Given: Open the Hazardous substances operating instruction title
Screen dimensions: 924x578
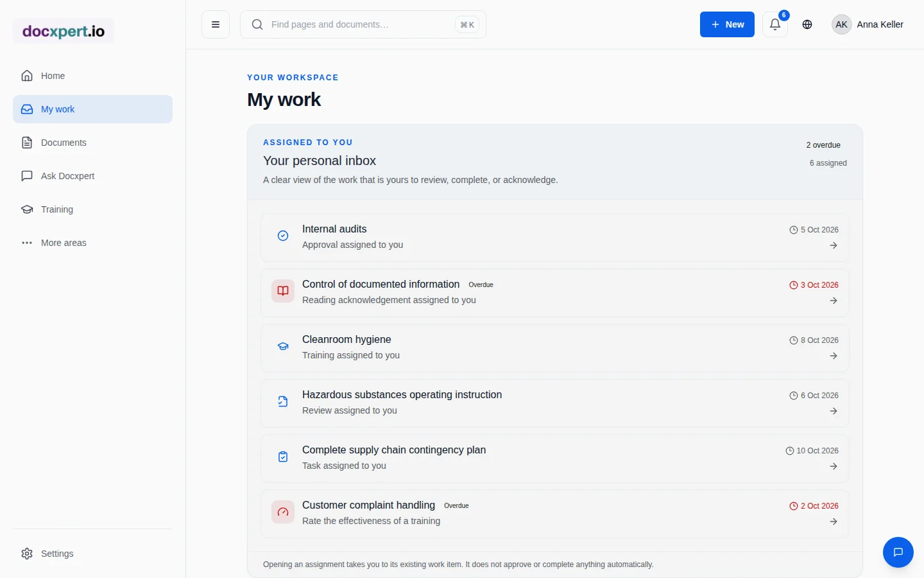Looking at the screenshot, I should click(x=402, y=395).
